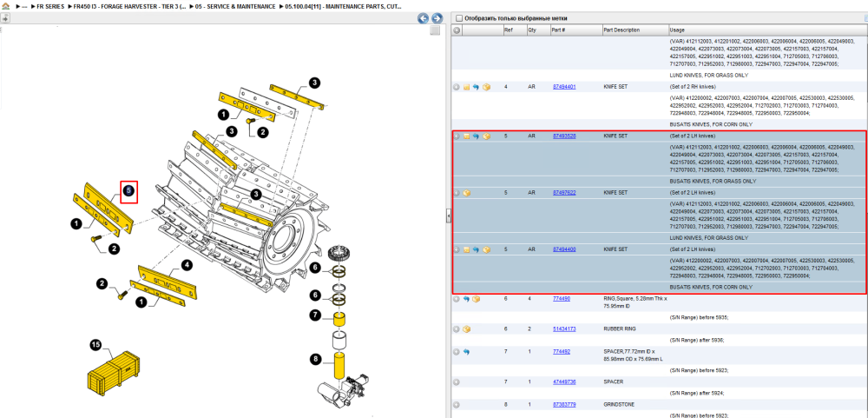Expand the '...' breadcrumb segment
Image resolution: width=868 pixels, height=418 pixels.
(x=23, y=6)
